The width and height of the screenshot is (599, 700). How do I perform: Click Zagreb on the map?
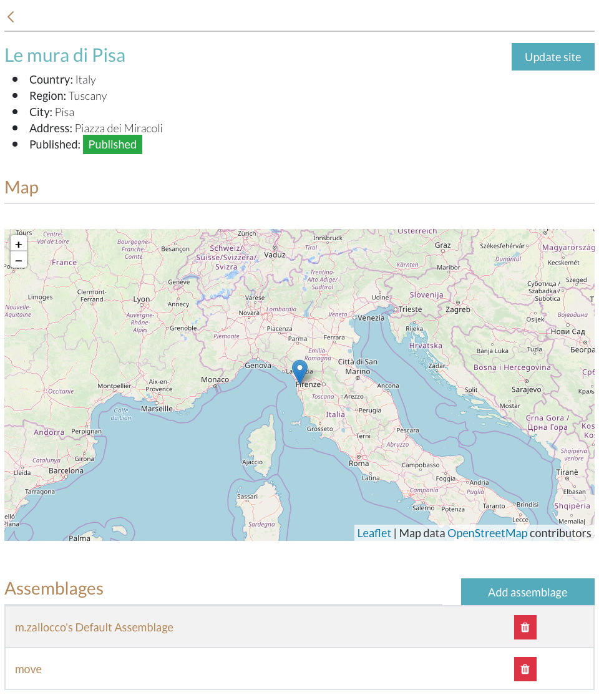coord(458,309)
